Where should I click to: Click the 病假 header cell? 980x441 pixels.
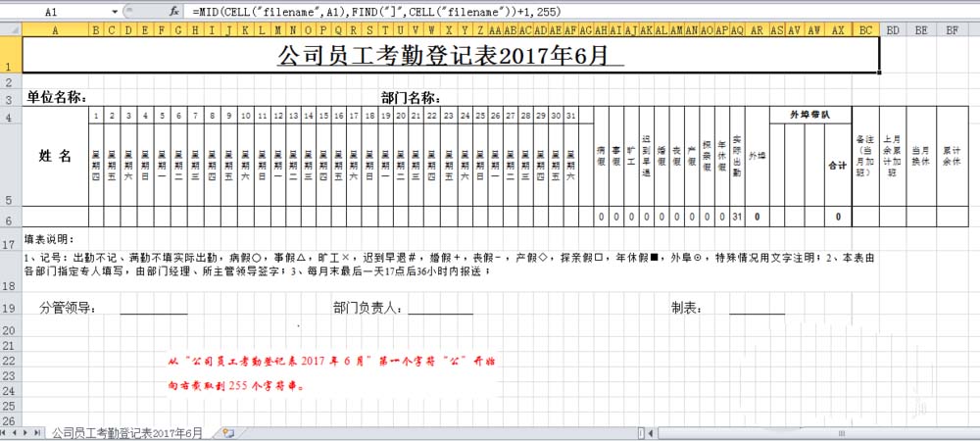coord(601,156)
